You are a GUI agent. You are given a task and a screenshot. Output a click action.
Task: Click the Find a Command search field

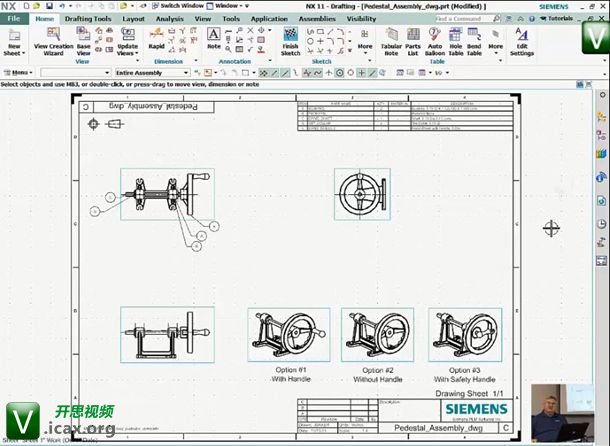pyautogui.click(x=463, y=18)
